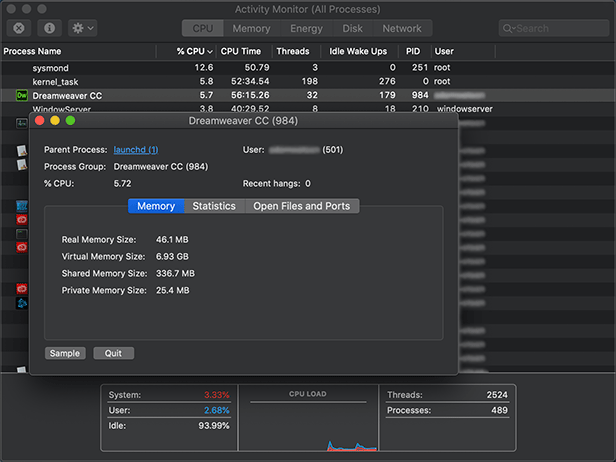Select the sysmond process row
Screen dimensions: 616x462
click(x=308, y=68)
